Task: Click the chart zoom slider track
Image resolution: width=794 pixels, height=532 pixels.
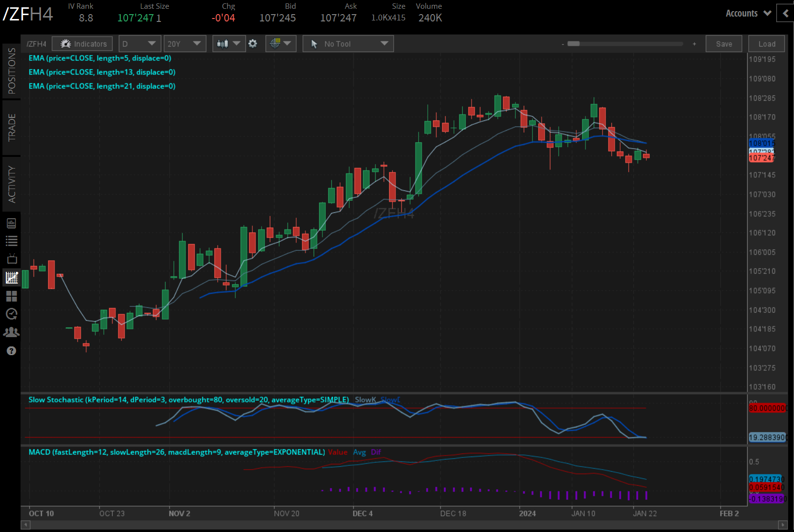Action: pyautogui.click(x=628, y=44)
